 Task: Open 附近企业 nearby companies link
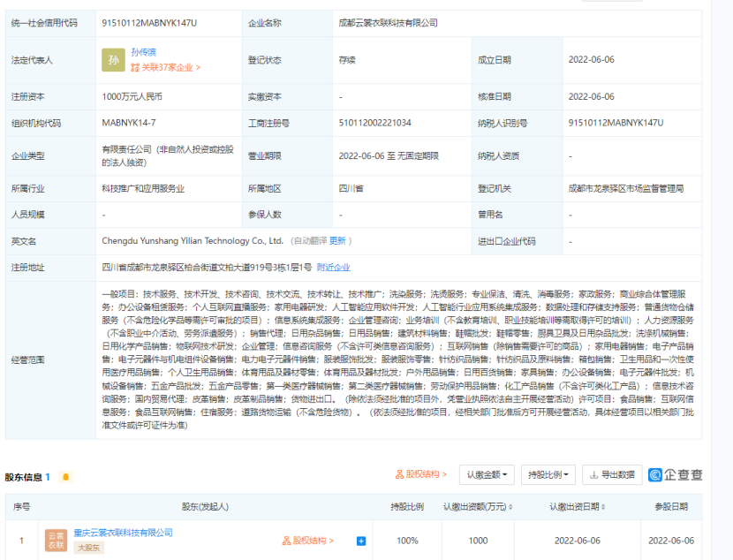[334, 267]
